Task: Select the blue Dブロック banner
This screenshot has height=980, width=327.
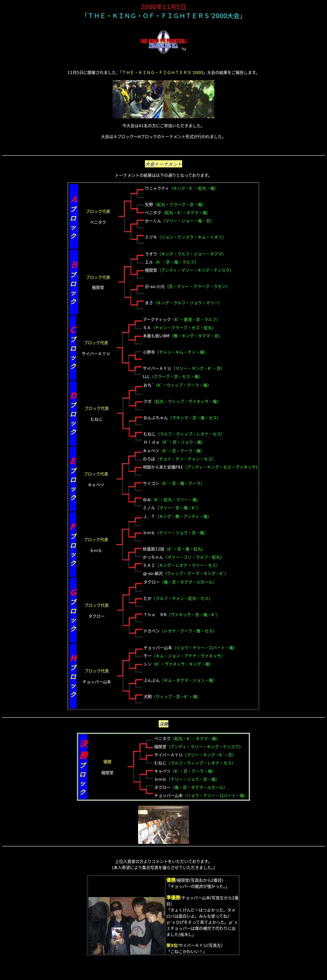Action: tap(73, 413)
